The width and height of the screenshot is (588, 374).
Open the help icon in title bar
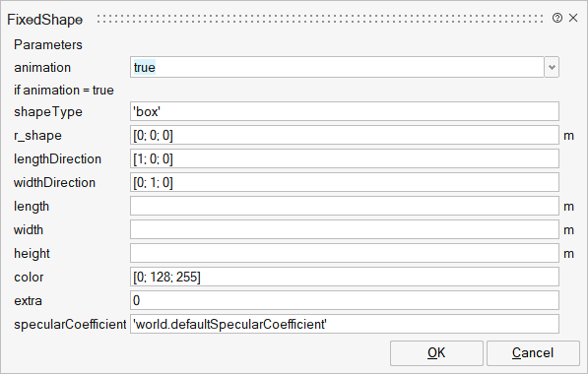point(557,18)
